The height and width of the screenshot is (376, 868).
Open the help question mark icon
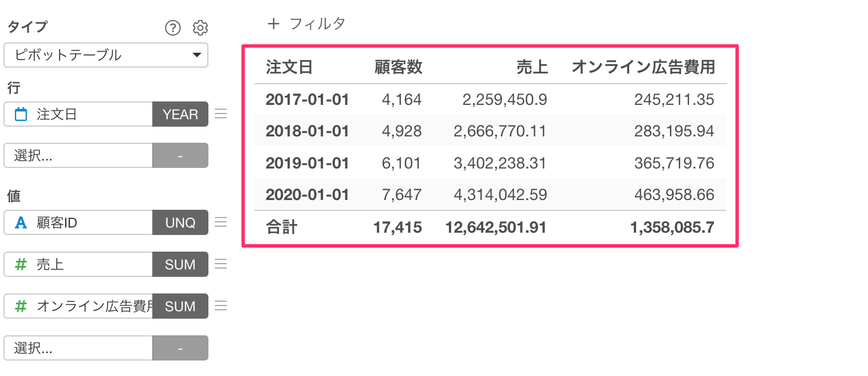point(172,28)
